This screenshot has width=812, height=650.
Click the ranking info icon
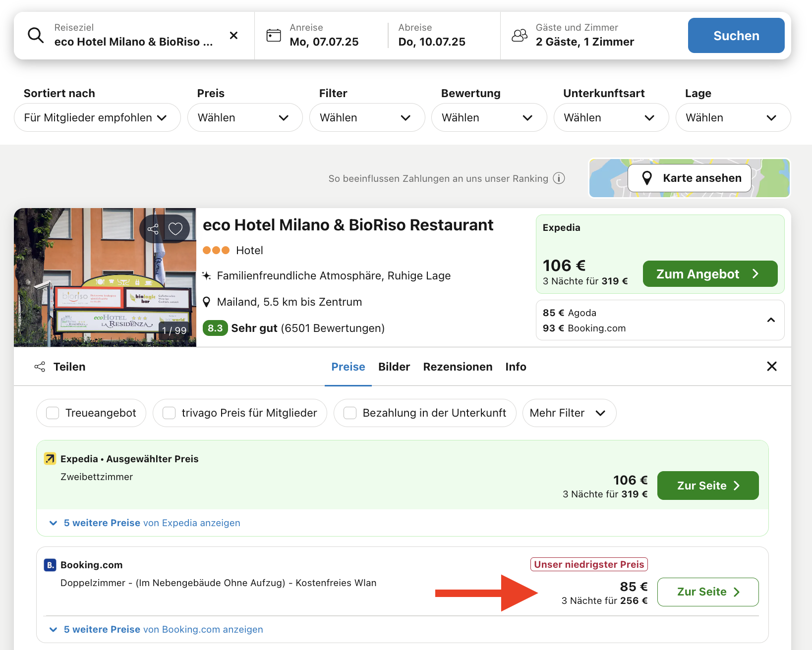(x=559, y=178)
